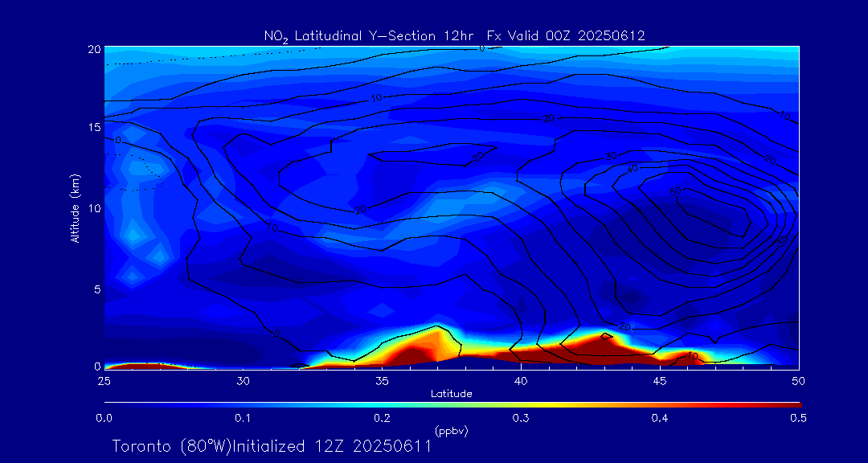This screenshot has width=868, height=463.
Task: Select the "Fx Valid 00Z 20250612" text in title
Action: pyautogui.click(x=566, y=36)
